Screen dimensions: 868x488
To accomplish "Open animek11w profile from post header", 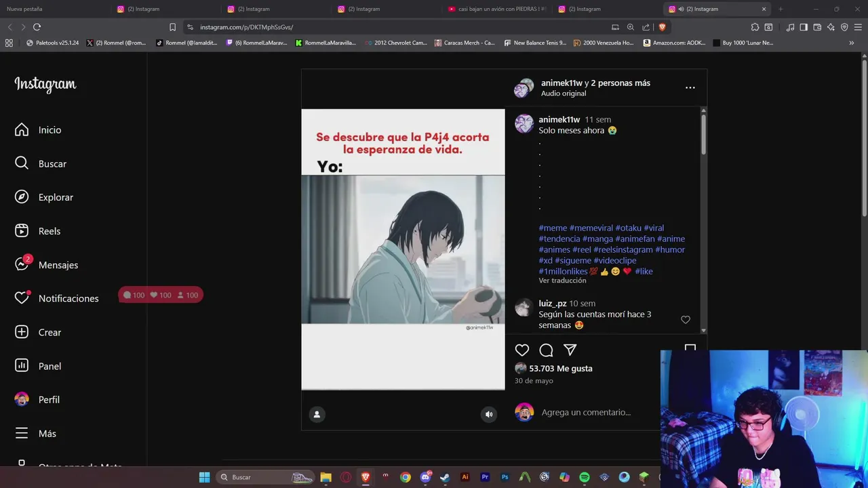I will 561,83.
